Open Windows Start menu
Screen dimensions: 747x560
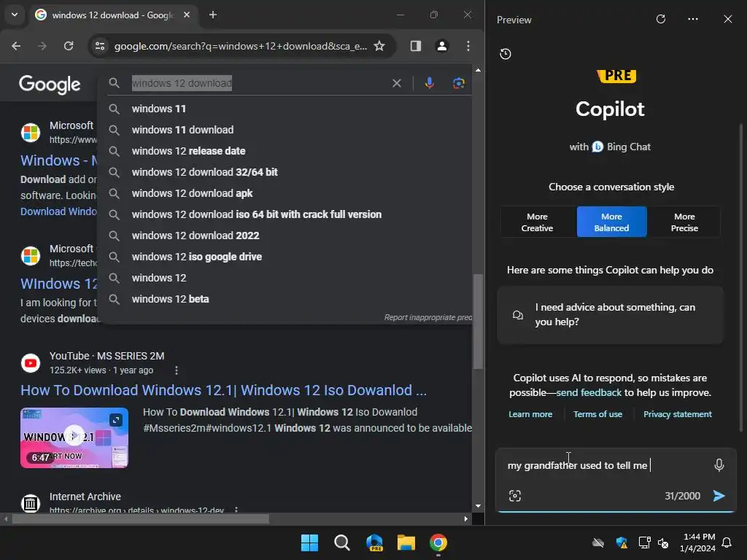pyautogui.click(x=309, y=542)
